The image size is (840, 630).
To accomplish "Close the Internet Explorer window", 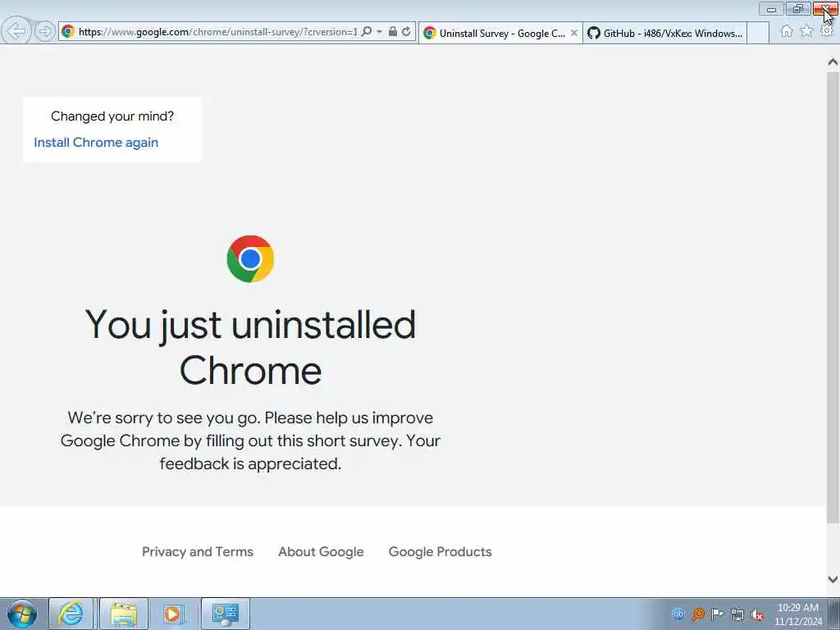I will 825,9.
